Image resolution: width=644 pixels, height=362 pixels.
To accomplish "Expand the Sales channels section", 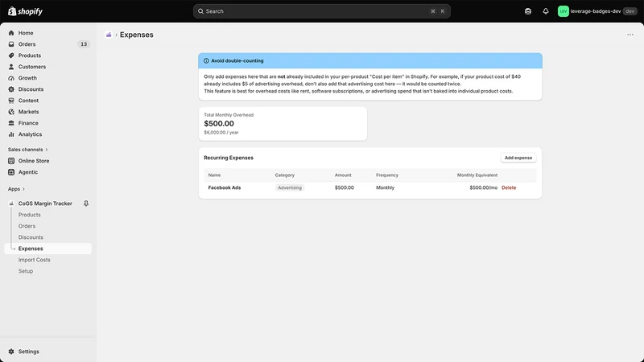I will tap(28, 150).
